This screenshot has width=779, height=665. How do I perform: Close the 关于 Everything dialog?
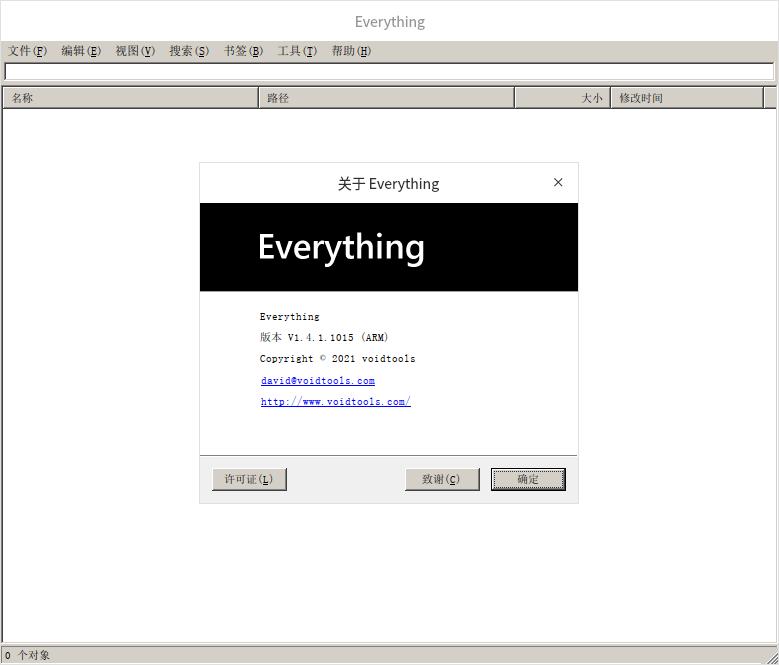[x=558, y=183]
